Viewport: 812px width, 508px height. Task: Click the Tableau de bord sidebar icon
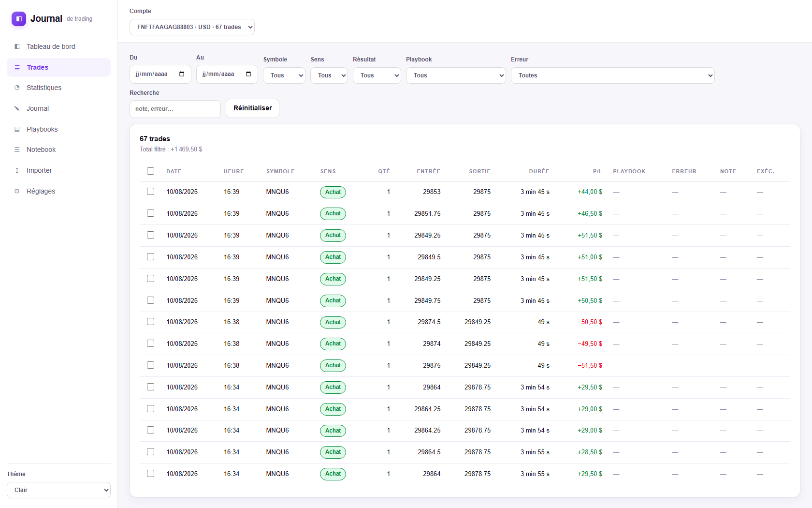[x=17, y=46]
